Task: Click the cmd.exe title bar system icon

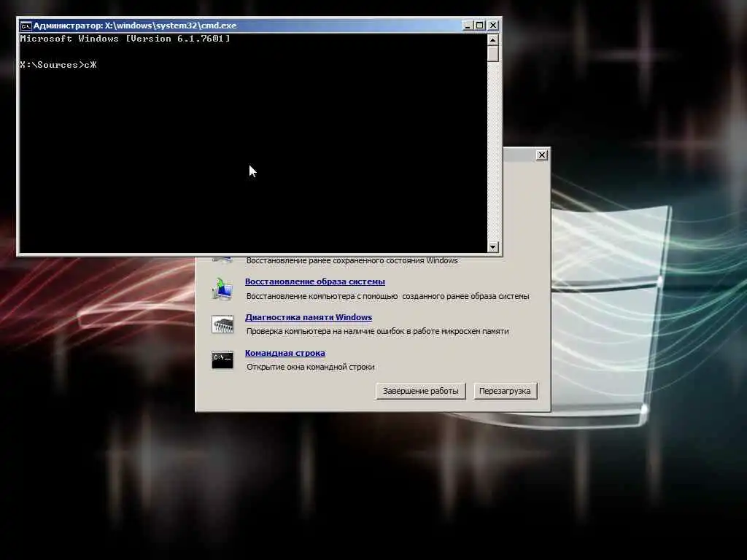Action: [x=26, y=26]
